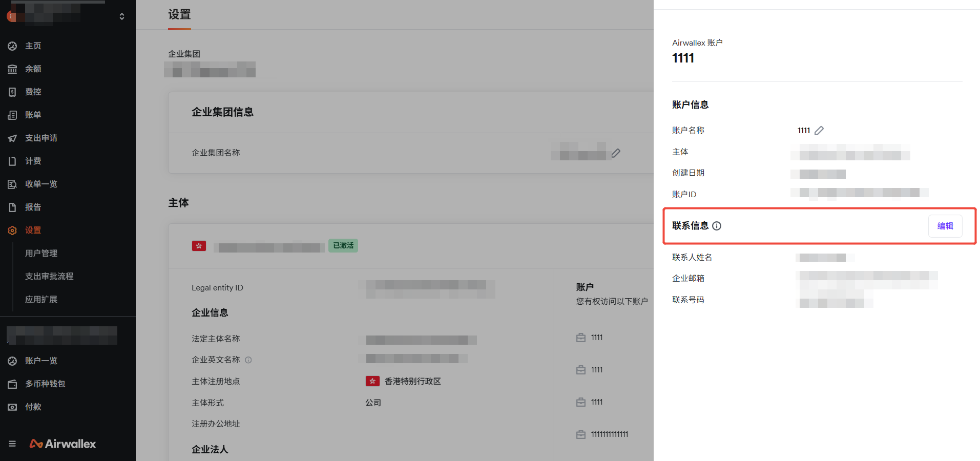Click the 编辑 button for contact info
The image size is (980, 461).
945,226
